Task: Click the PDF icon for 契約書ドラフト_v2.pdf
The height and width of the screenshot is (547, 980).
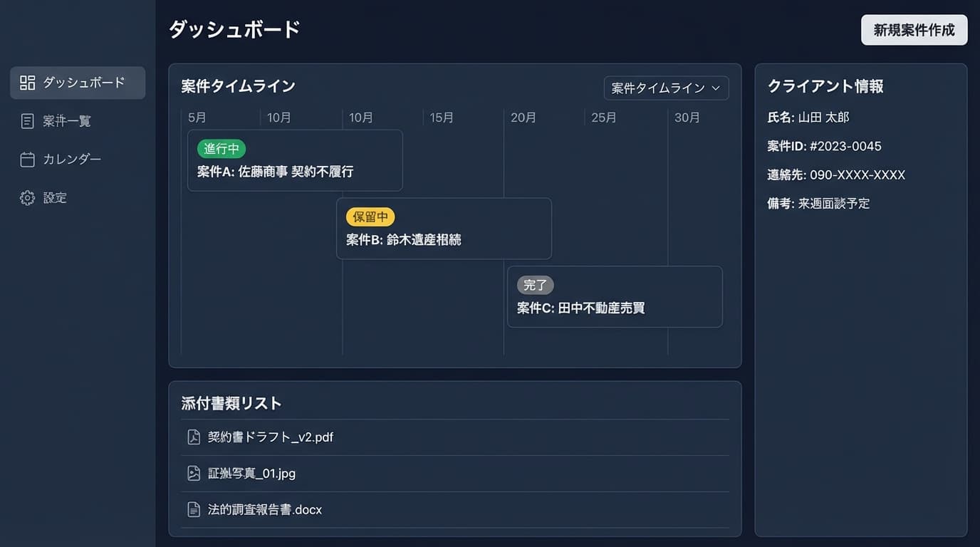Action: point(193,437)
